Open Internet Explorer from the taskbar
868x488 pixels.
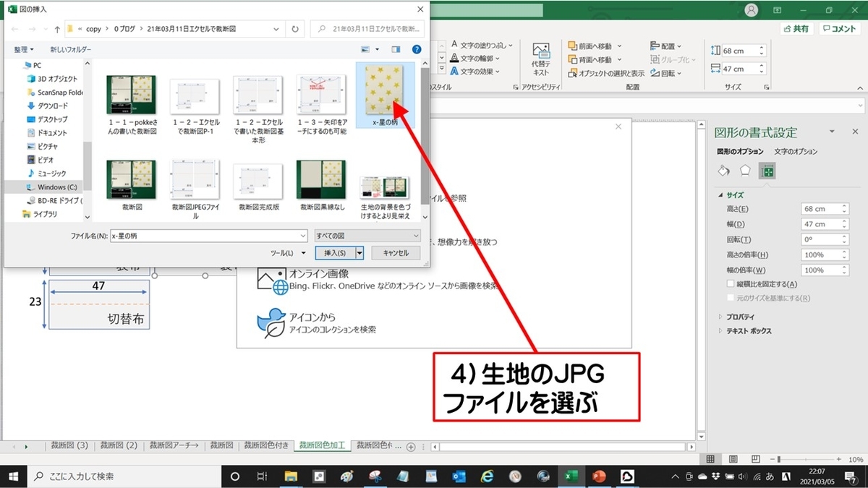tap(487, 476)
